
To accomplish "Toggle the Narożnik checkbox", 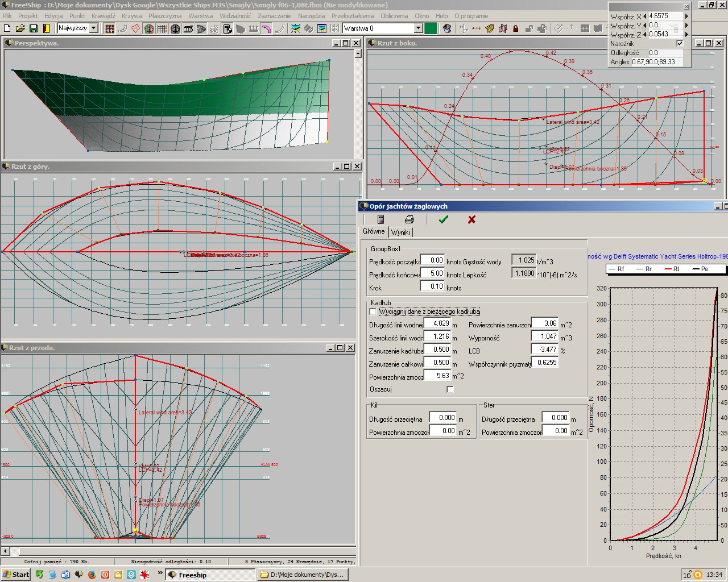I will tap(679, 43).
